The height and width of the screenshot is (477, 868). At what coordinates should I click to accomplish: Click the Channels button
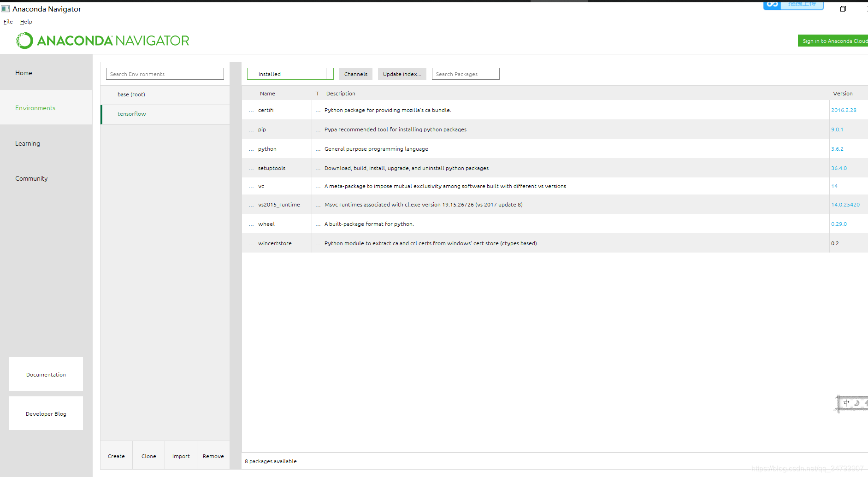click(356, 74)
